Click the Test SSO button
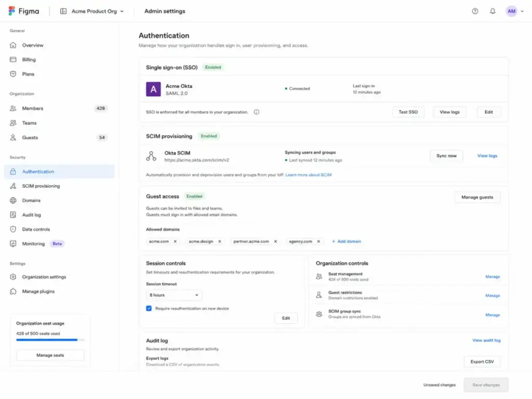This screenshot has width=532, height=399. point(408,112)
